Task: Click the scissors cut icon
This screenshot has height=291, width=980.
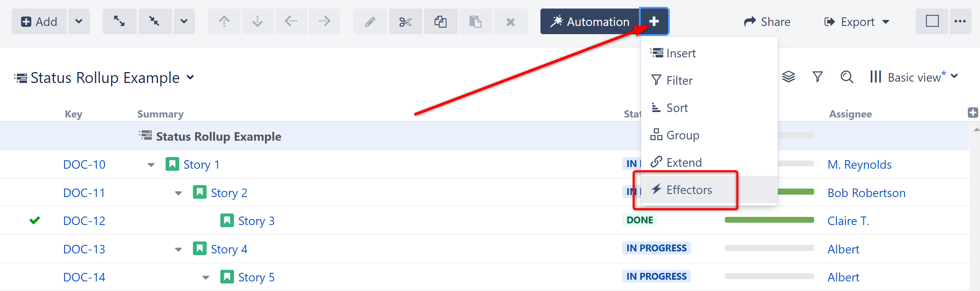Action: [405, 22]
